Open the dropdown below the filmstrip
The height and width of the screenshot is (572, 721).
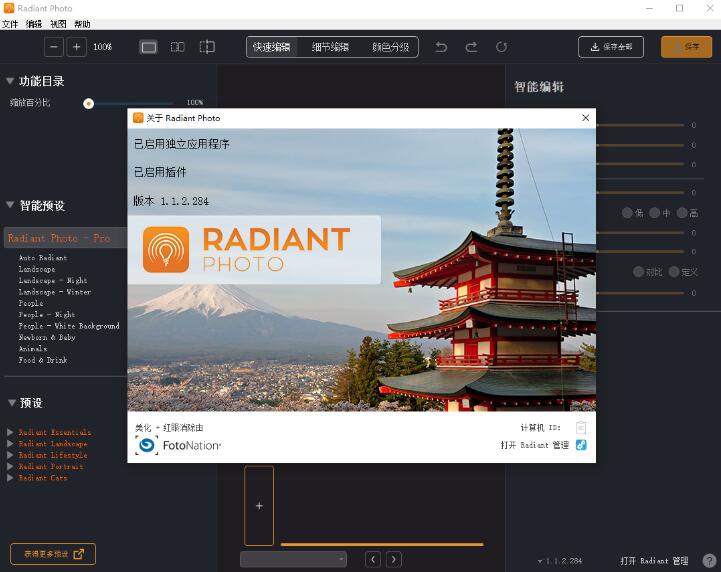(x=293, y=559)
